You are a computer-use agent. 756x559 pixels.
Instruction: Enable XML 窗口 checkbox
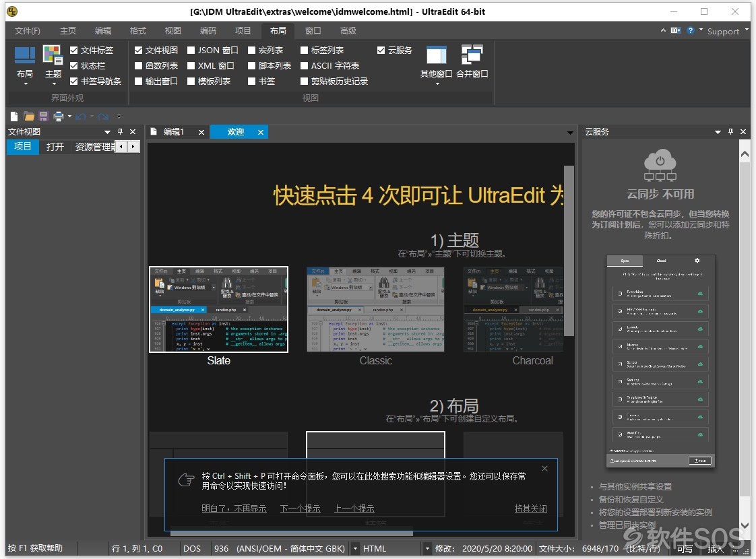pos(191,65)
